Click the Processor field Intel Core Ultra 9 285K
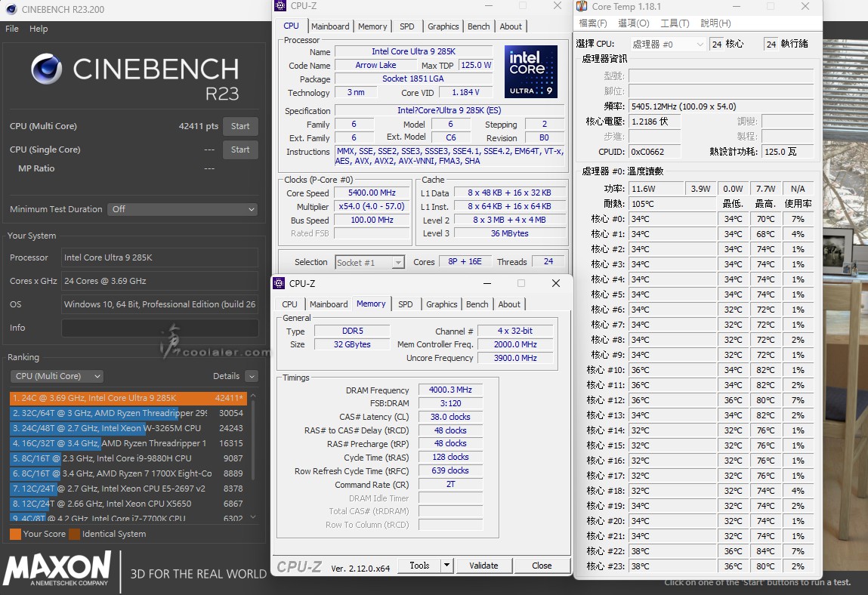Image resolution: width=868 pixels, height=595 pixels. (x=159, y=257)
